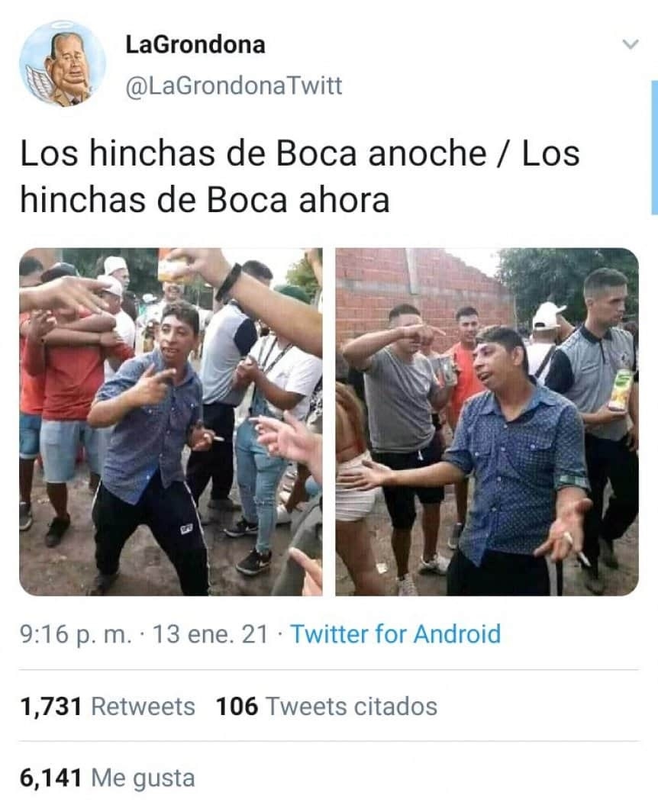The image size is (658, 812).
Task: Click the Tweets citados label text
Action: pyautogui.click(x=351, y=707)
